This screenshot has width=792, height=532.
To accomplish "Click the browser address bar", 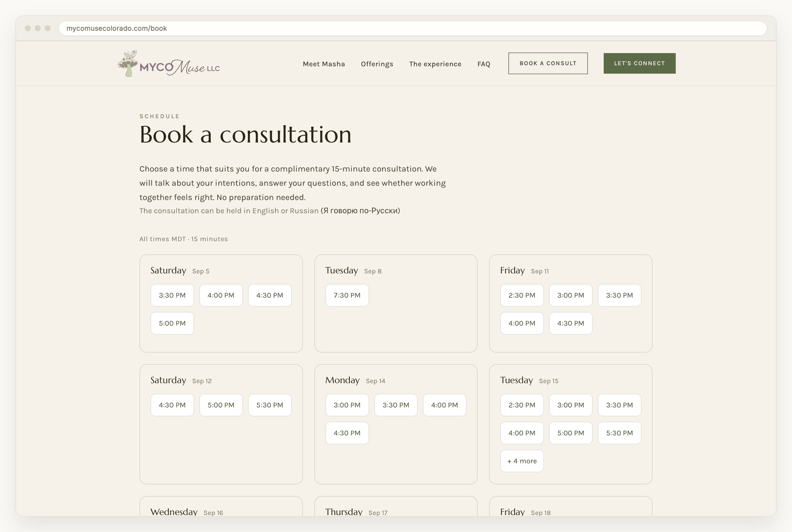I will tap(412, 28).
